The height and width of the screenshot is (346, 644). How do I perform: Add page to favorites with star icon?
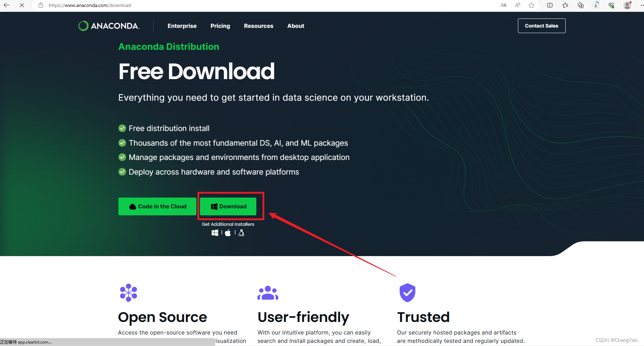click(x=532, y=5)
